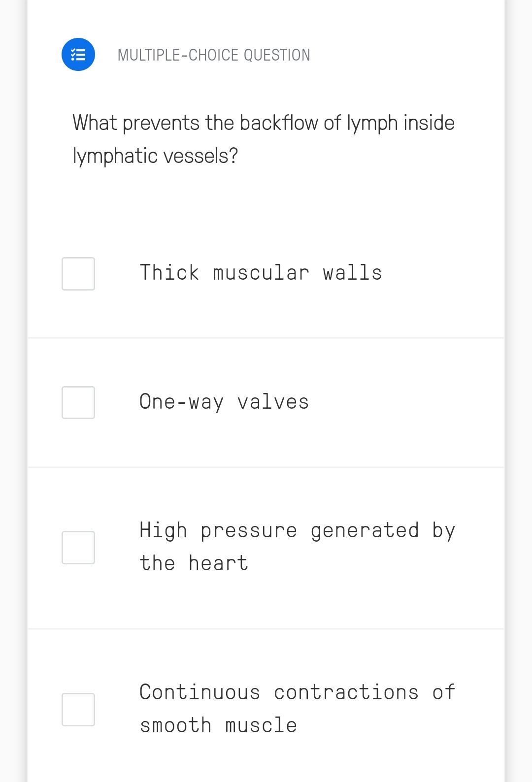This screenshot has height=782, width=532.
Task: Select the "Continuous contractions of smooth muscle" checkbox
Action: pos(78,710)
